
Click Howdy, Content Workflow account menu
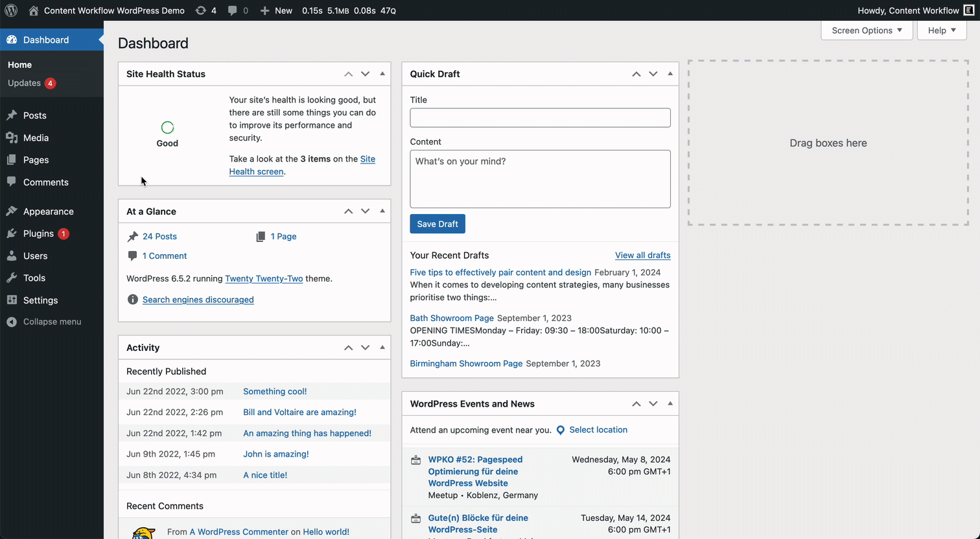tap(915, 10)
